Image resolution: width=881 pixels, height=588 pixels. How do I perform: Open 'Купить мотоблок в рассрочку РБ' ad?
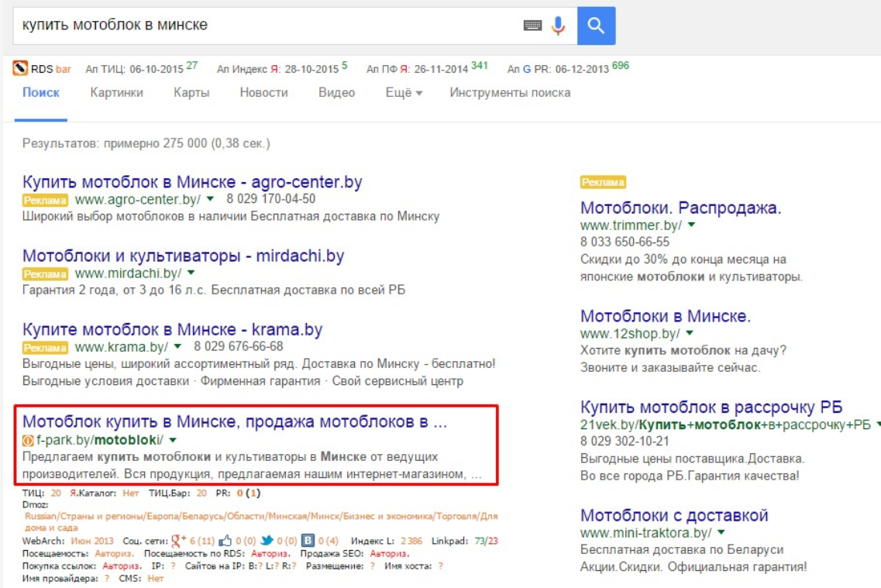tap(711, 407)
